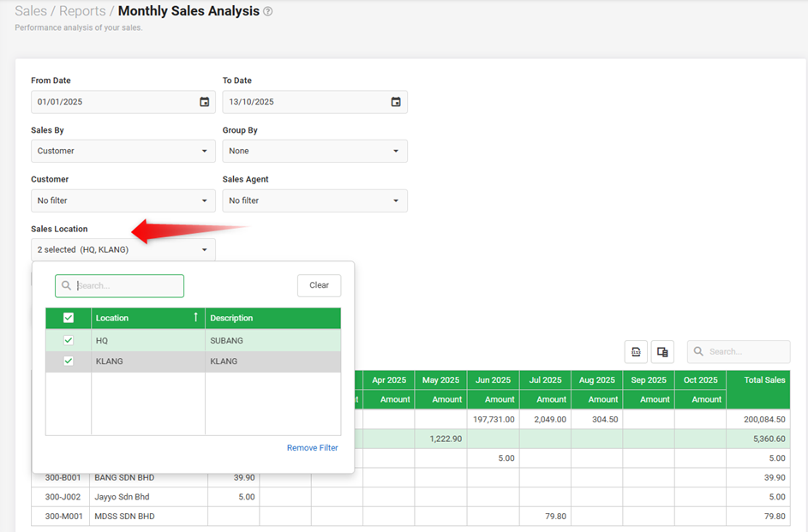This screenshot has width=808, height=532.
Task: Click the Sep 2025 column header
Action: pyautogui.click(x=649, y=380)
